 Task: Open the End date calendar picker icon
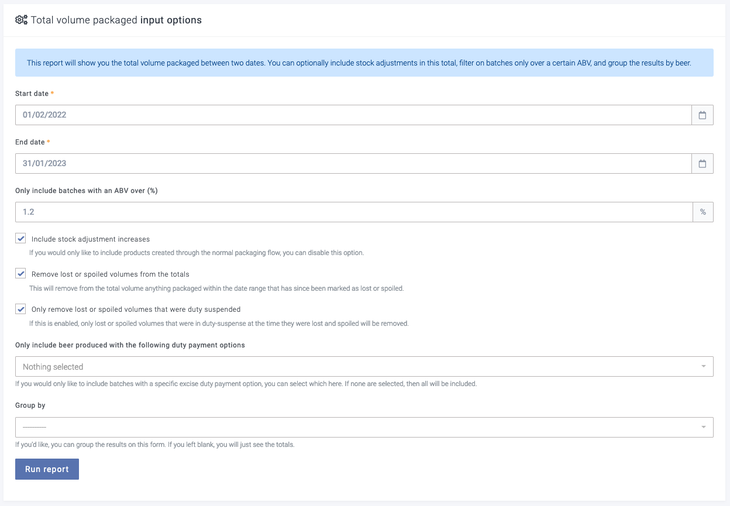point(702,164)
